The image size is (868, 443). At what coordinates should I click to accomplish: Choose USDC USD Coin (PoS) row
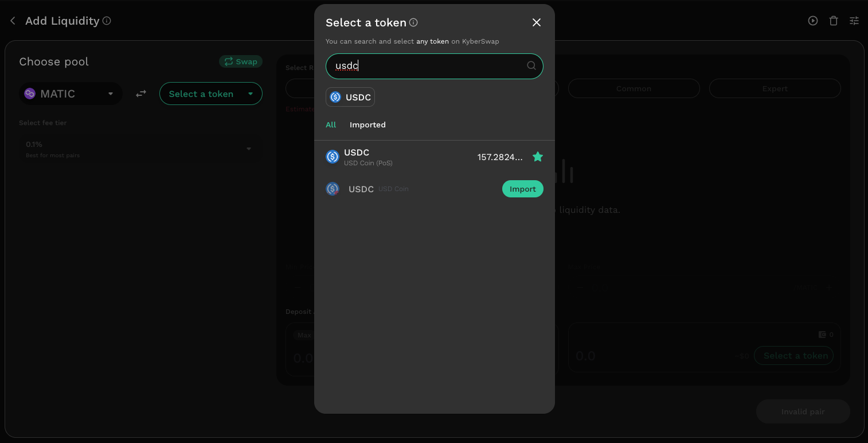pyautogui.click(x=435, y=157)
